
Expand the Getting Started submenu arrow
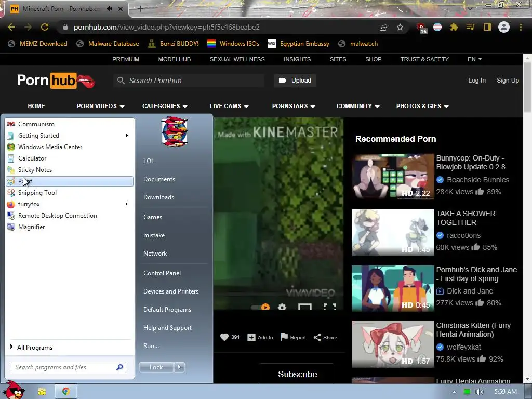pyautogui.click(x=127, y=136)
